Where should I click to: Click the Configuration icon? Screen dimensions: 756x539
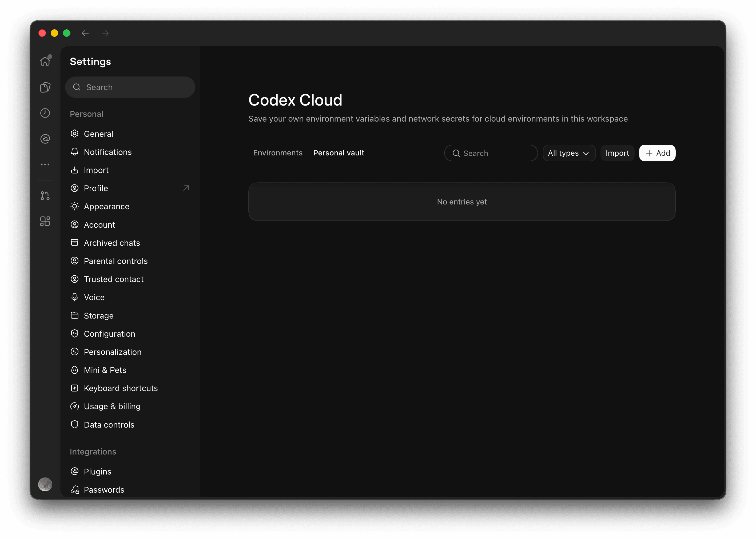(75, 333)
